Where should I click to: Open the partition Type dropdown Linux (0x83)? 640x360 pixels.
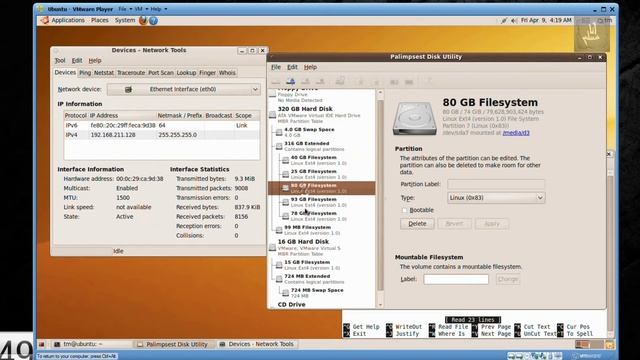pyautogui.click(x=496, y=198)
